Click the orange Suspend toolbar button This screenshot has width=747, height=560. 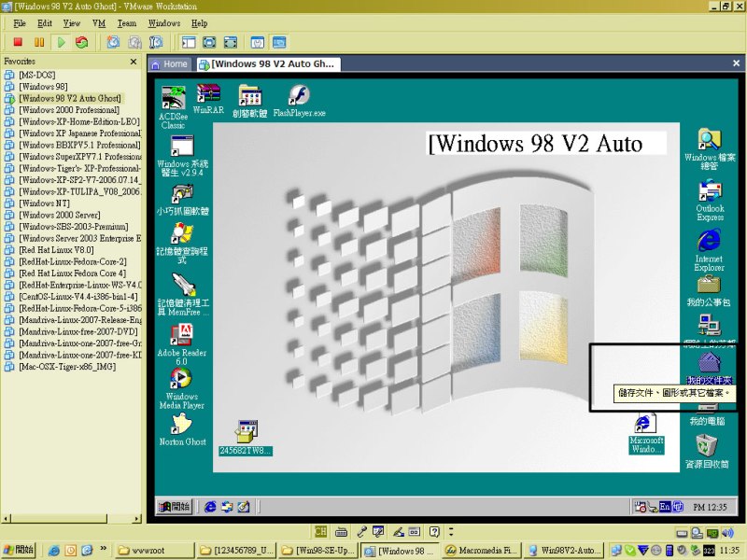click(x=39, y=42)
